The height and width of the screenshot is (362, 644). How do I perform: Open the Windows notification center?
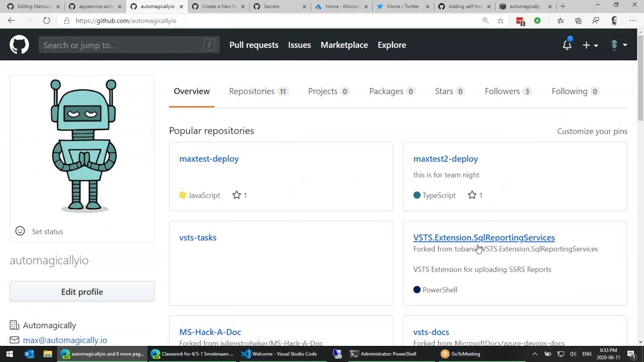coord(631,354)
